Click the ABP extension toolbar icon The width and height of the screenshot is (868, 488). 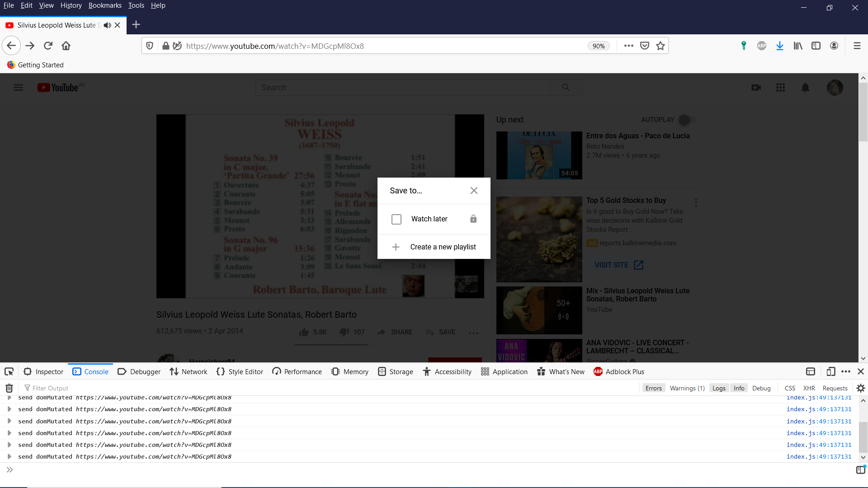pyautogui.click(x=762, y=46)
